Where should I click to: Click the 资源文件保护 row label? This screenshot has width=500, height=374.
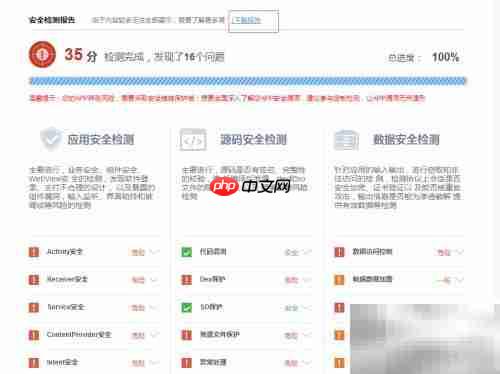click(x=220, y=334)
